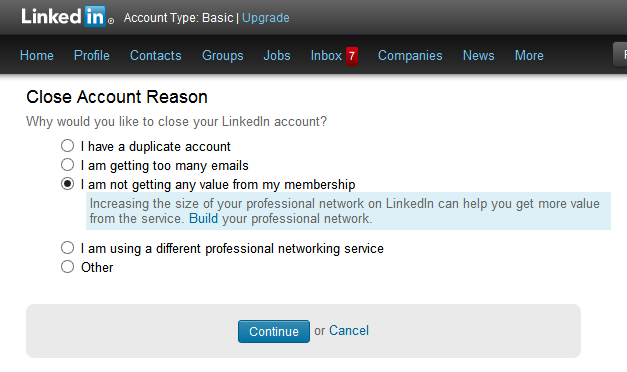Go to the News section

click(x=479, y=56)
